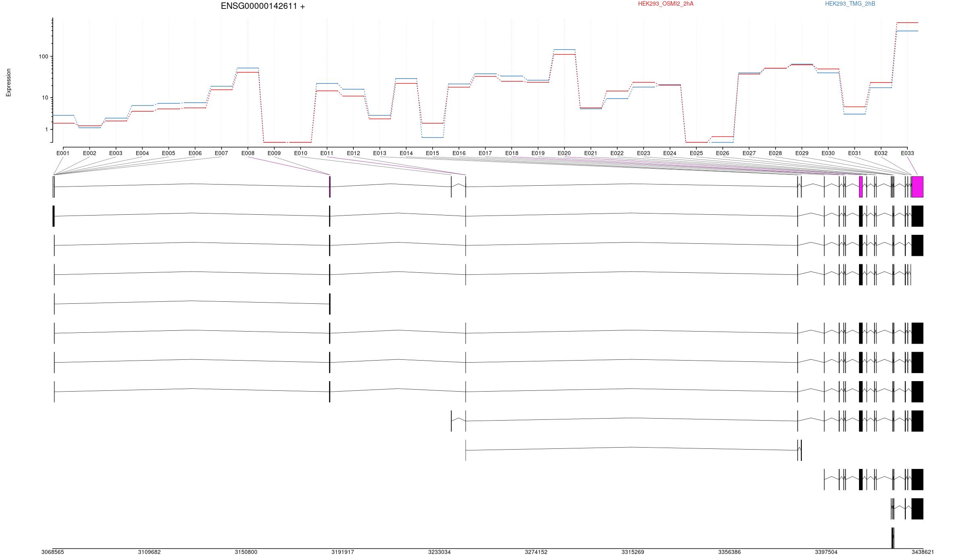Select exon label E007
Viewport: 967px width, 560px height.
coord(221,153)
